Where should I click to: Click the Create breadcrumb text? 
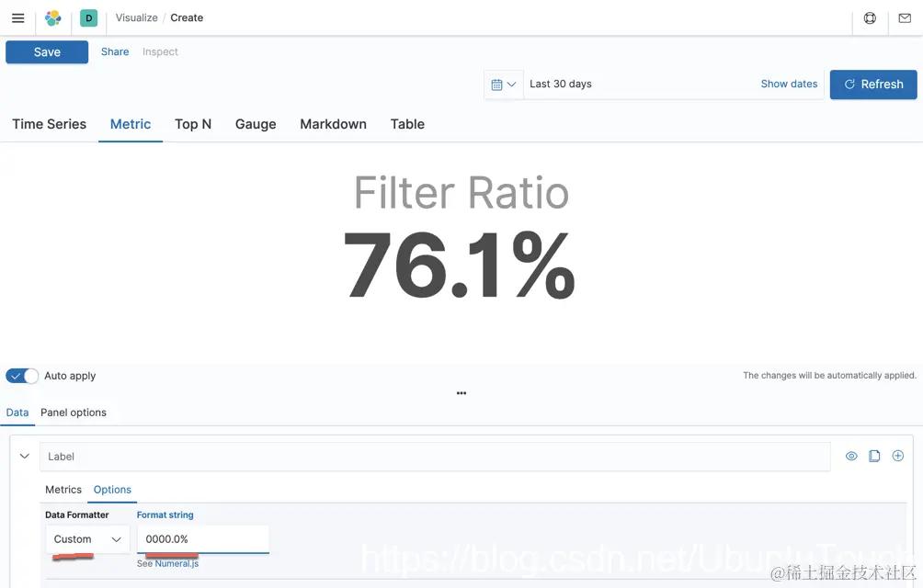(187, 17)
